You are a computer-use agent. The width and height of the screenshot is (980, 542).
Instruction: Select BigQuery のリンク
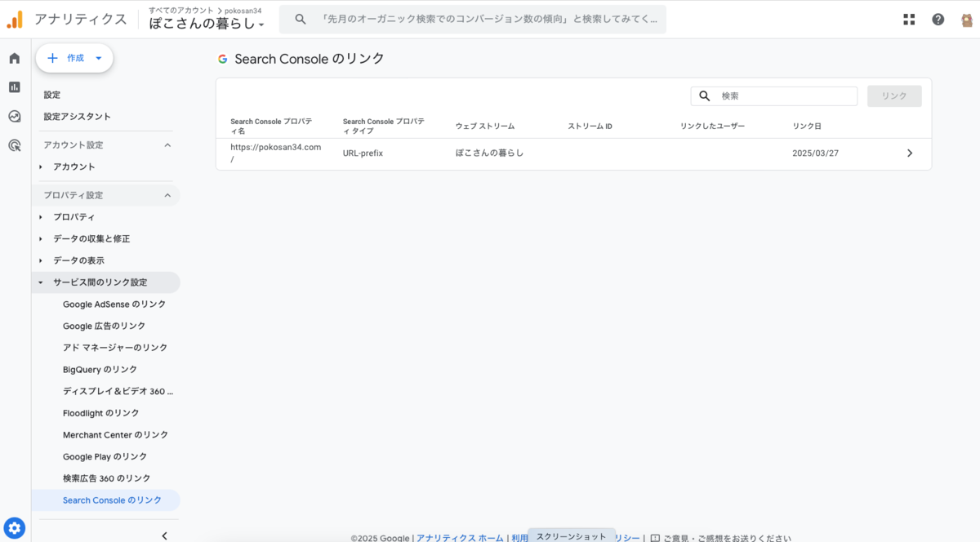100,370
